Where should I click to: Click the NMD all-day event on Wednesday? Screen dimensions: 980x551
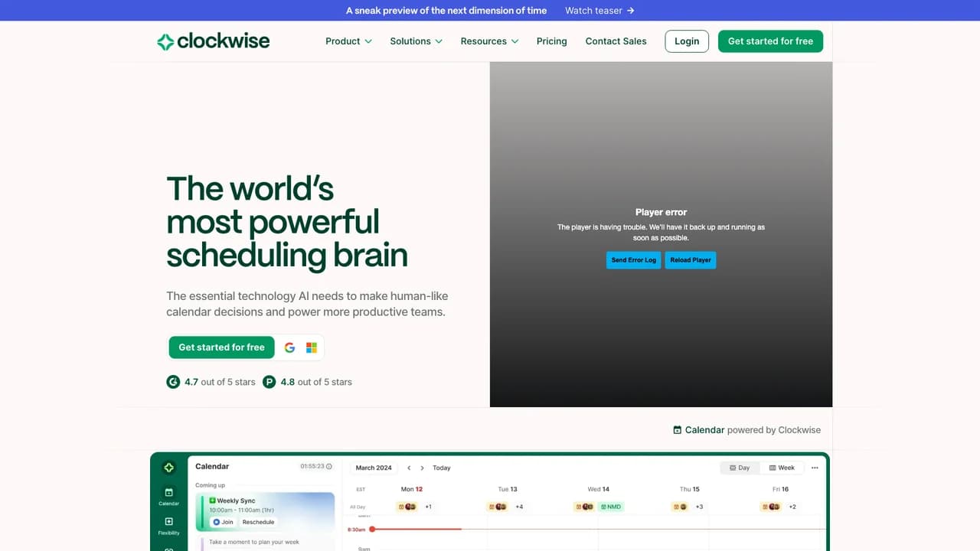click(x=610, y=507)
